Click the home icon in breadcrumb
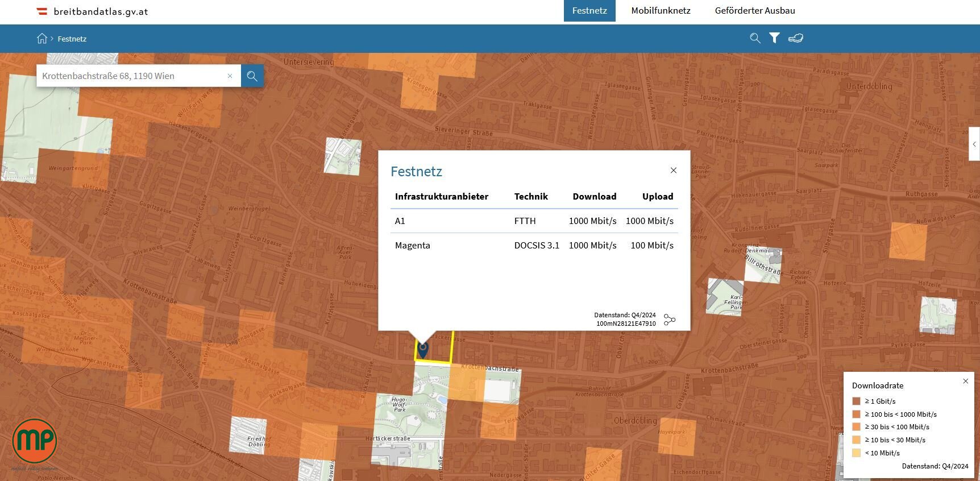This screenshot has width=980, height=481. 42,39
